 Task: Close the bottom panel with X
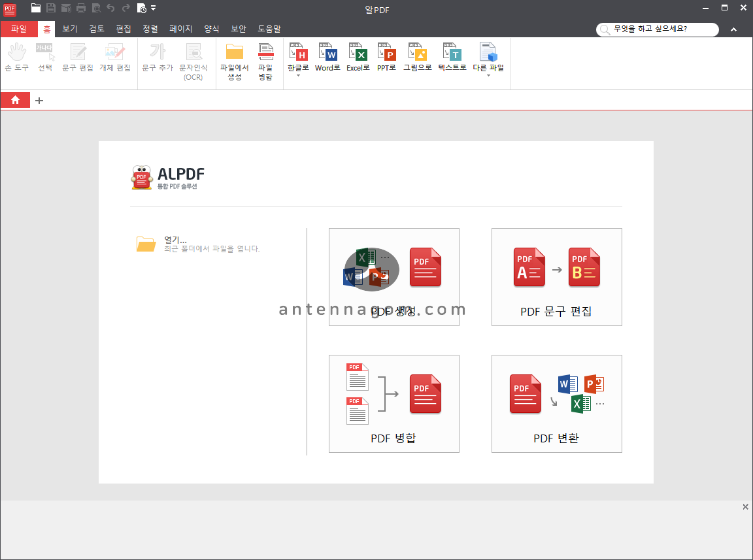point(745,506)
